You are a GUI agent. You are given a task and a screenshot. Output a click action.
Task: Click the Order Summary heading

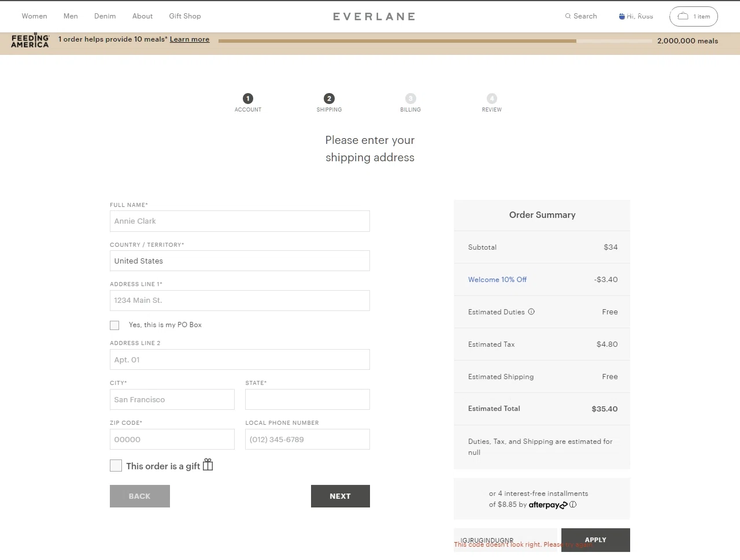(542, 215)
